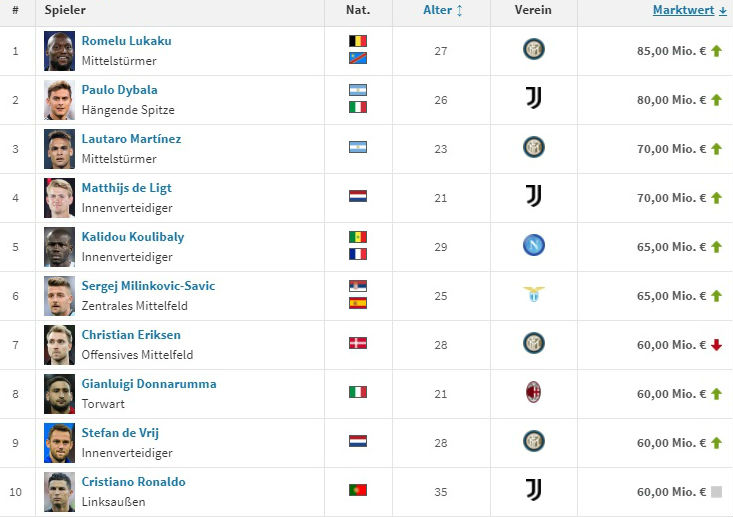Click Lazio eagle crest for Milinkovic-Savic
The image size is (733, 517).
pos(533,295)
